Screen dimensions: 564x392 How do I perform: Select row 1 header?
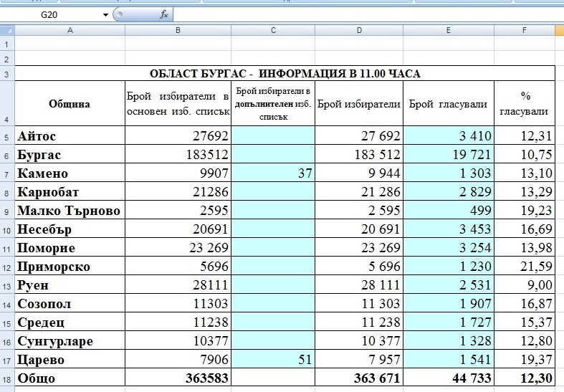coord(7,44)
